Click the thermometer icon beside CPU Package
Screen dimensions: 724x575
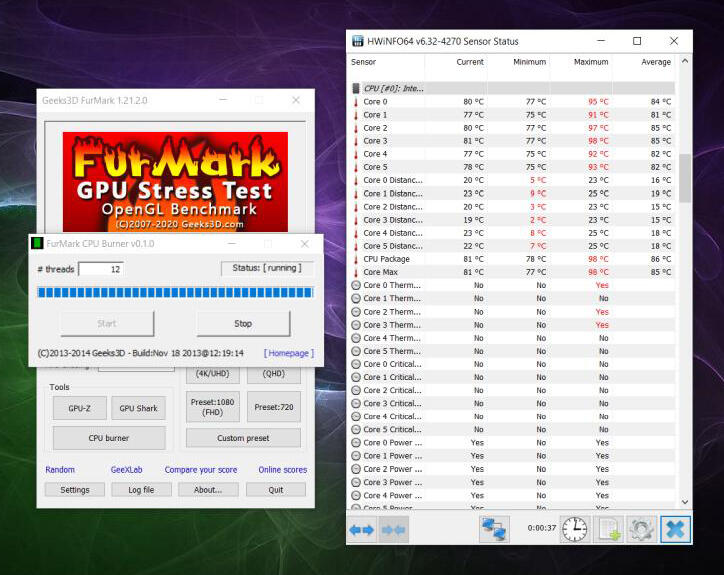pyautogui.click(x=356, y=259)
